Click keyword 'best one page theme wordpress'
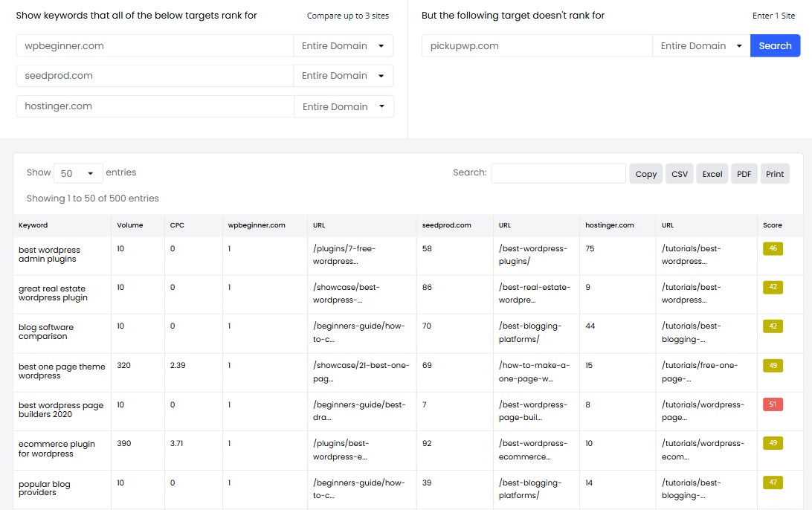The image size is (812, 510). [x=62, y=371]
